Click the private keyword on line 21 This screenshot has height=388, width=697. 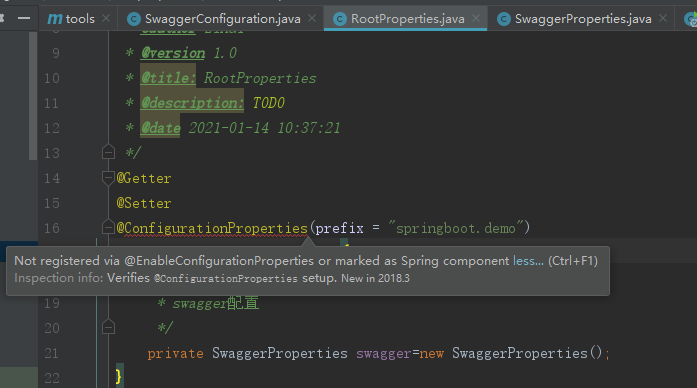click(176, 353)
